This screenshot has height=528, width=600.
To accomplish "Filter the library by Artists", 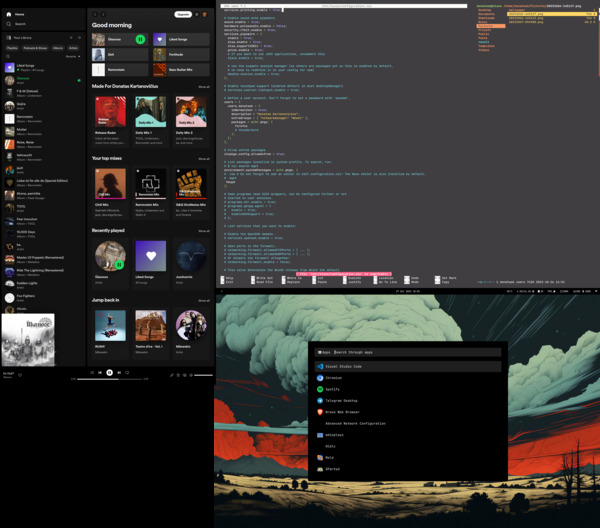I will click(73, 48).
